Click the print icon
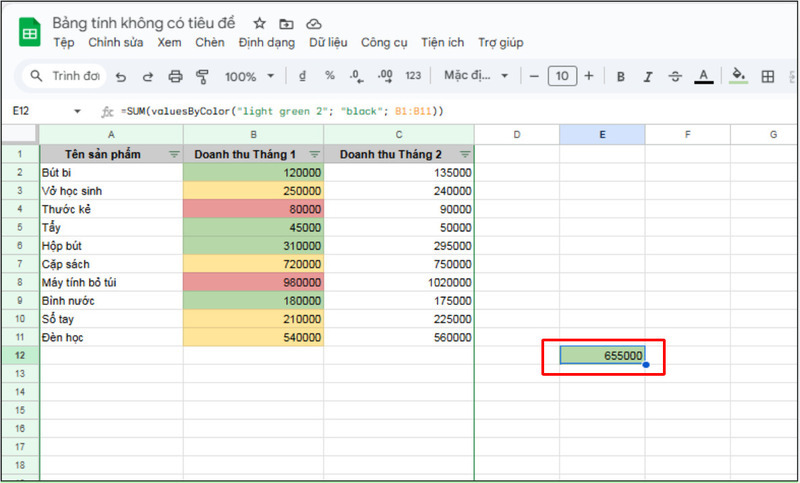 click(x=176, y=76)
